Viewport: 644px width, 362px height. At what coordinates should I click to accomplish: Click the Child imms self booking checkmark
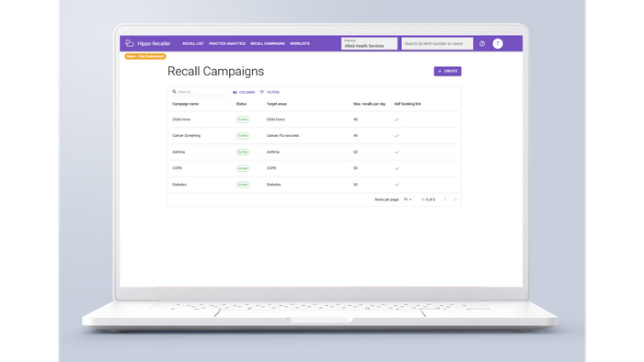coord(397,119)
